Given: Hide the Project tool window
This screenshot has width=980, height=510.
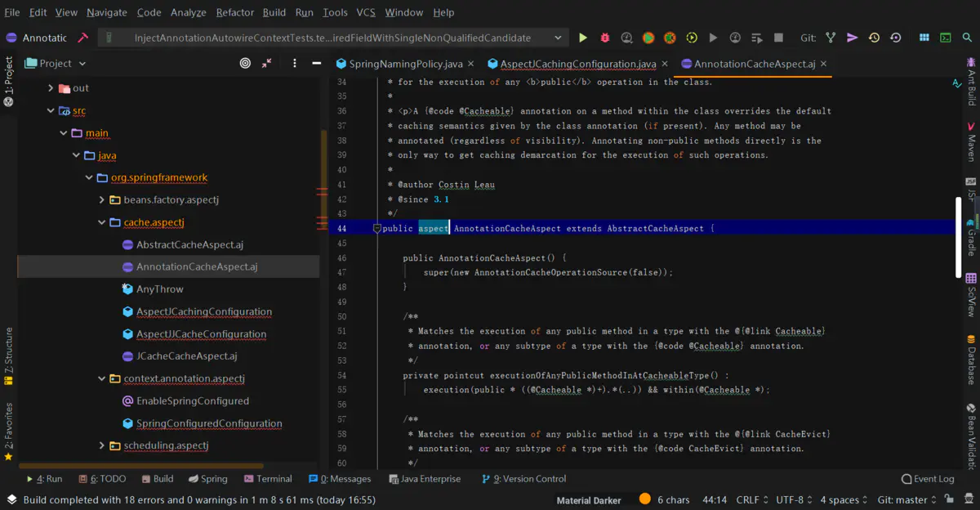Looking at the screenshot, I should pos(317,63).
